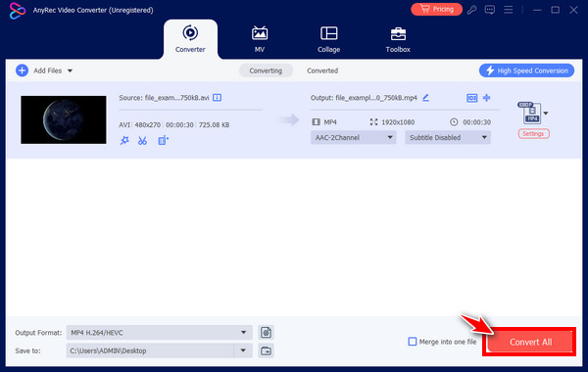Image resolution: width=588 pixels, height=372 pixels.
Task: Click the scissors cut icon
Action: [x=142, y=141]
